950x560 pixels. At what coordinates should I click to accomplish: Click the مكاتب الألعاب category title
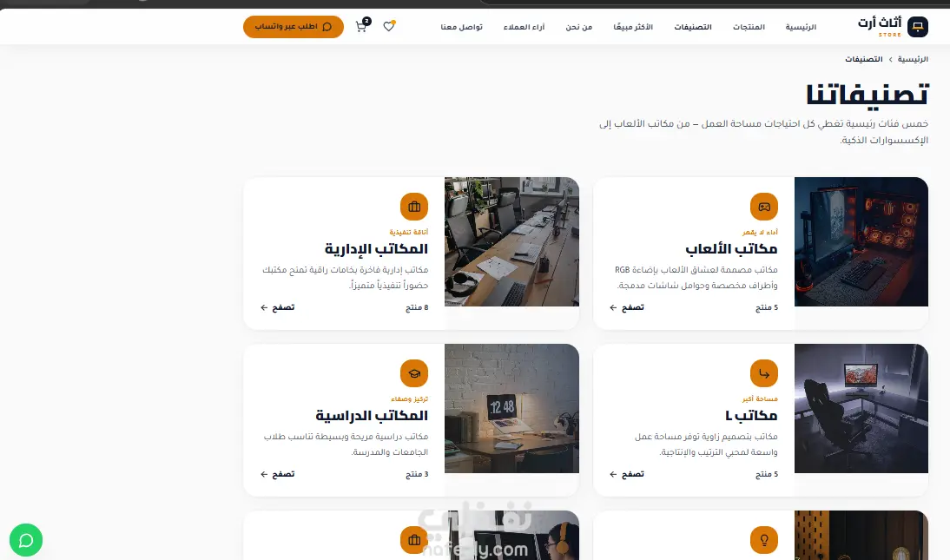[x=731, y=248]
